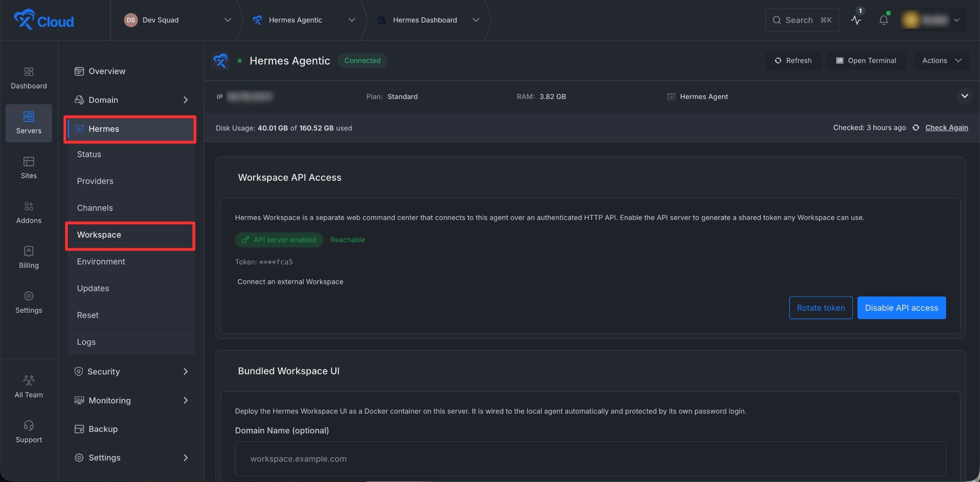
Task: Open the Addons icon in left rail
Action: pos(29,207)
